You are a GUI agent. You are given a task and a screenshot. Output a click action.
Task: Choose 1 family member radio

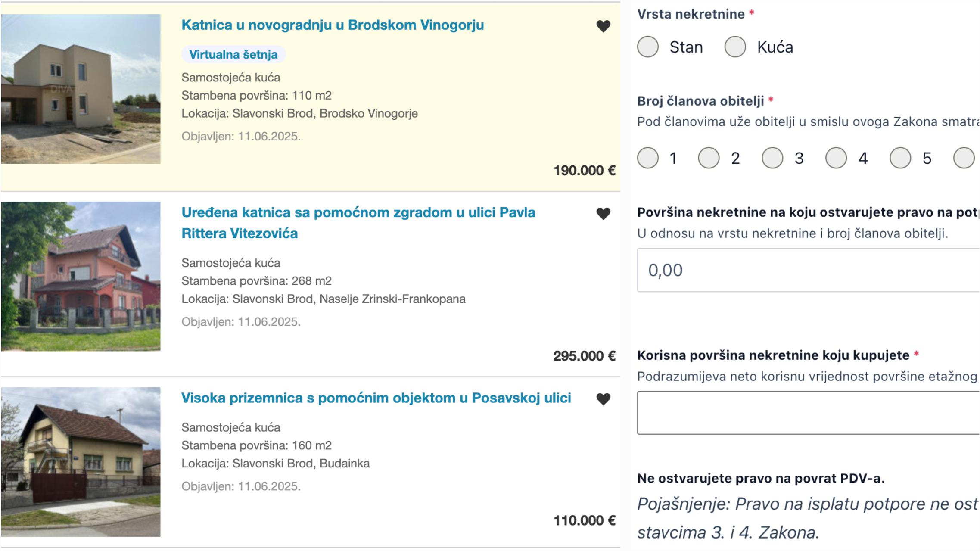click(648, 158)
